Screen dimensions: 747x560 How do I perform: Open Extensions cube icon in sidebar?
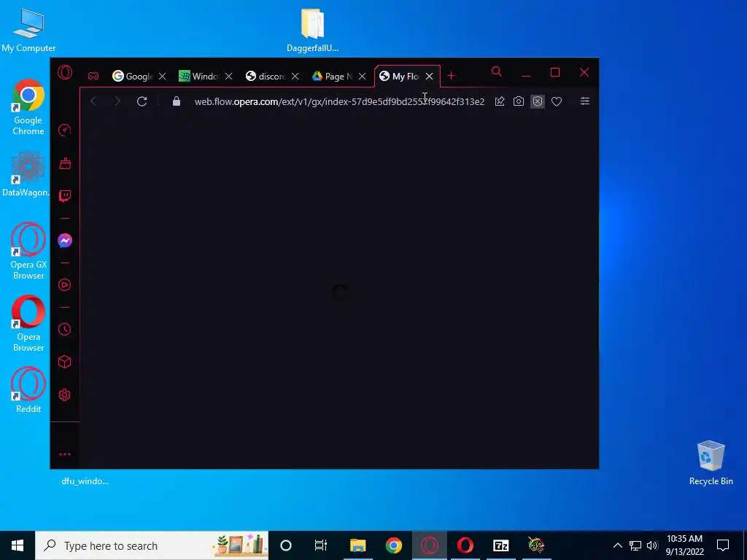tap(65, 362)
